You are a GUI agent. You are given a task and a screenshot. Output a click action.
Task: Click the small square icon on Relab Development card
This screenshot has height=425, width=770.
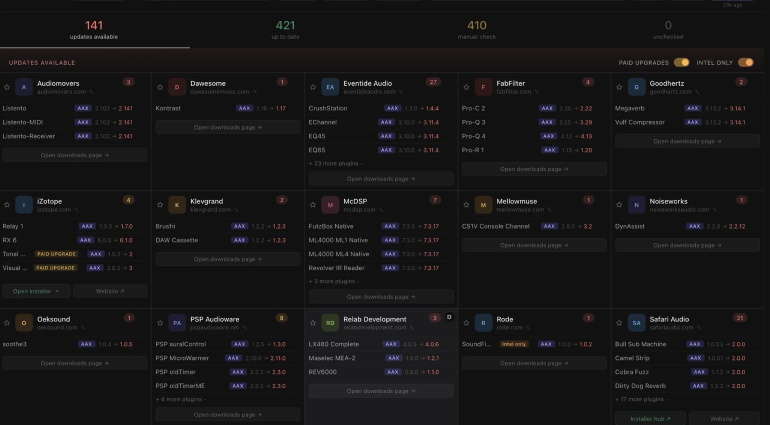point(449,317)
